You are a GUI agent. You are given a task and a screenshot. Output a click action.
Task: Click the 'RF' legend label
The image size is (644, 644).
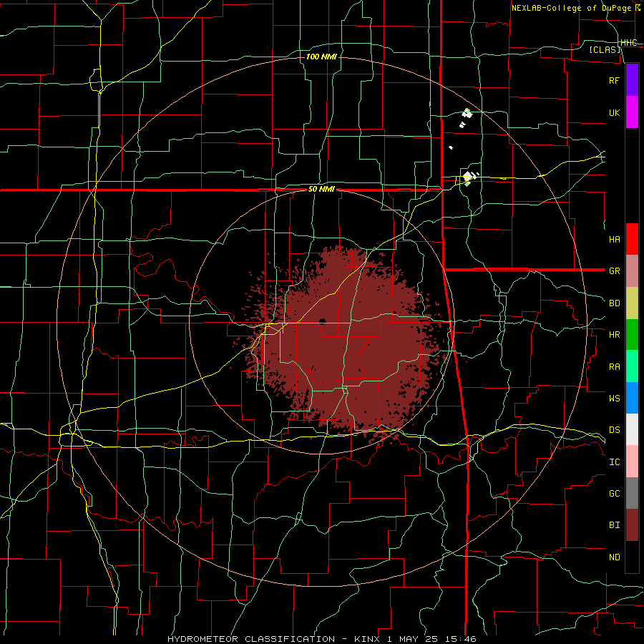(x=615, y=80)
